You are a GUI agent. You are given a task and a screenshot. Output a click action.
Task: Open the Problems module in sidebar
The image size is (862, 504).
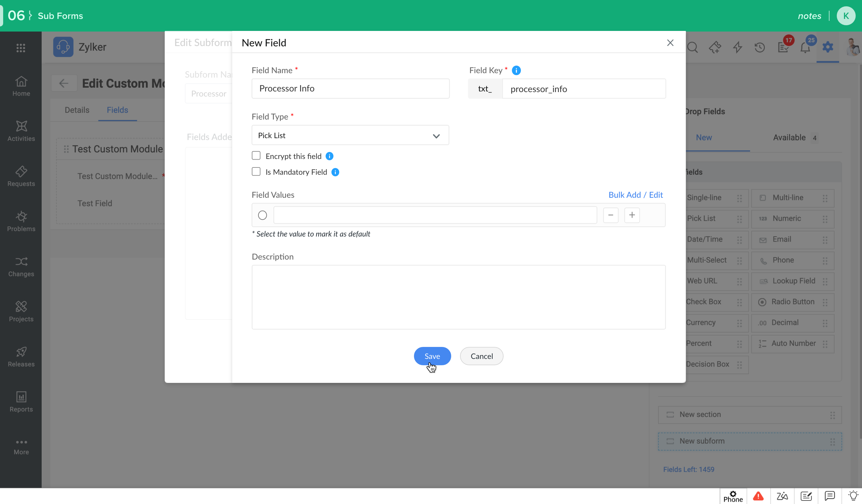[x=21, y=221]
